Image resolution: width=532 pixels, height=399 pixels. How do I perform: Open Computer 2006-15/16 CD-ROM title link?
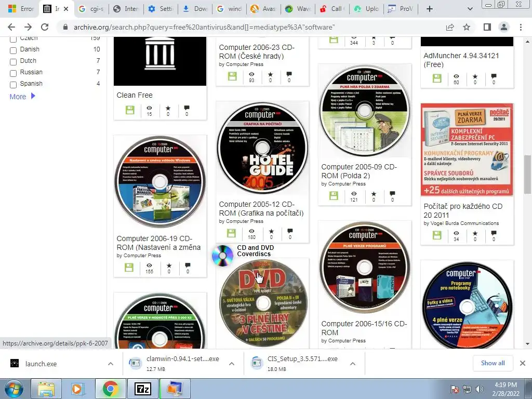click(364, 328)
